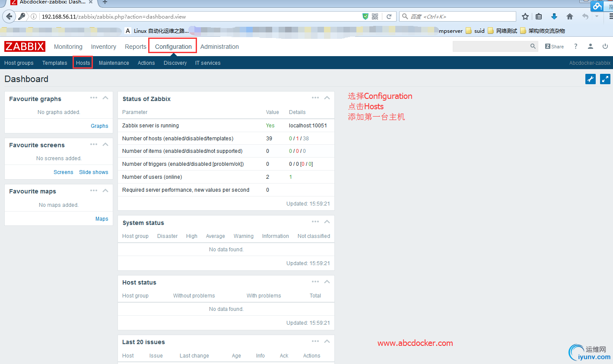Select IT services submenu item
The image size is (613, 364).
pyautogui.click(x=208, y=63)
